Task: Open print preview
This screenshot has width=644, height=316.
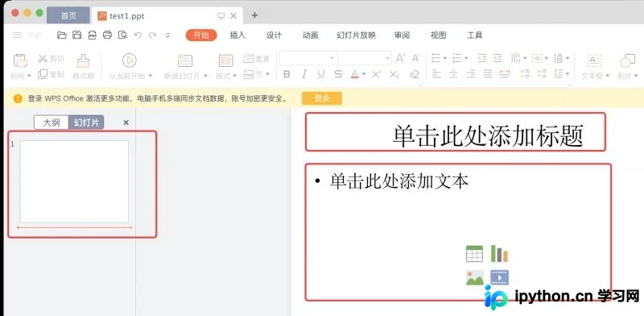Action: (x=122, y=35)
